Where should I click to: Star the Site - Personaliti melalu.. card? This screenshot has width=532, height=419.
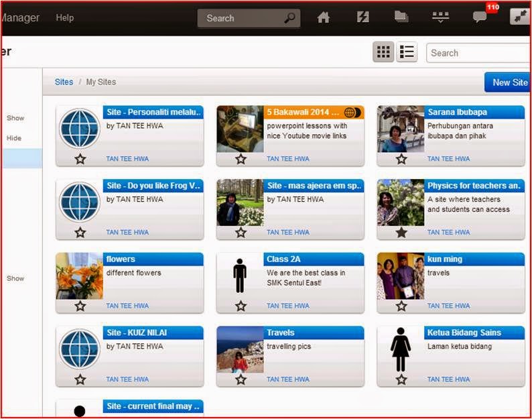pos(80,159)
